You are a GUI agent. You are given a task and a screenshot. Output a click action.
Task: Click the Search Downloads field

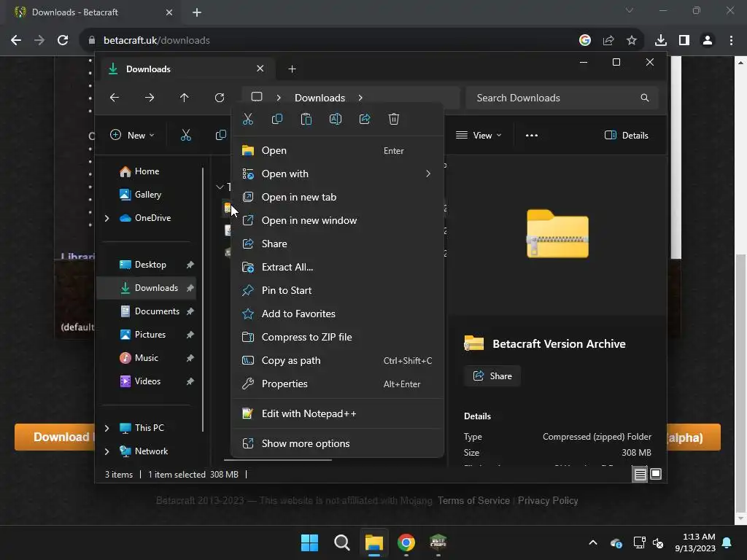562,98
